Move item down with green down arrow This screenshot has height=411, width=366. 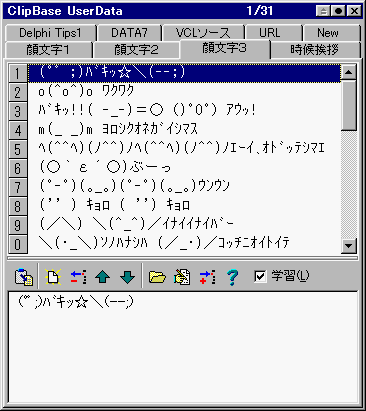tap(127, 277)
